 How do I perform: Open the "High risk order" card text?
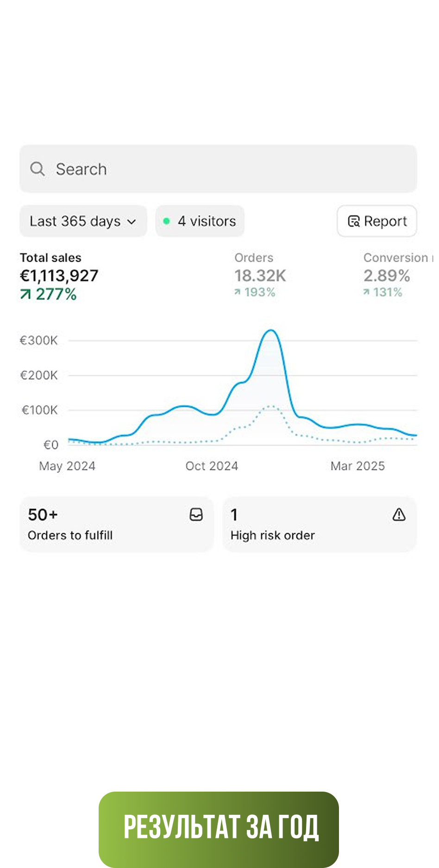click(x=273, y=535)
